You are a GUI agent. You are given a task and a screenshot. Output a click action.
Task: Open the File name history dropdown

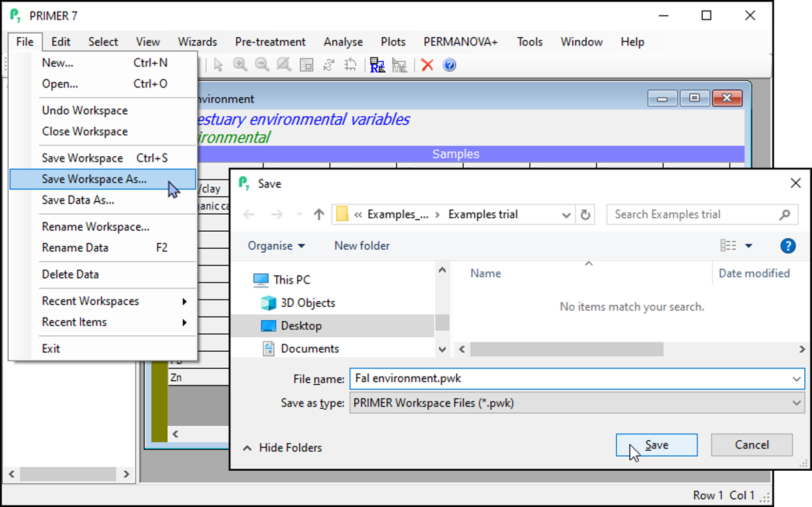[797, 379]
